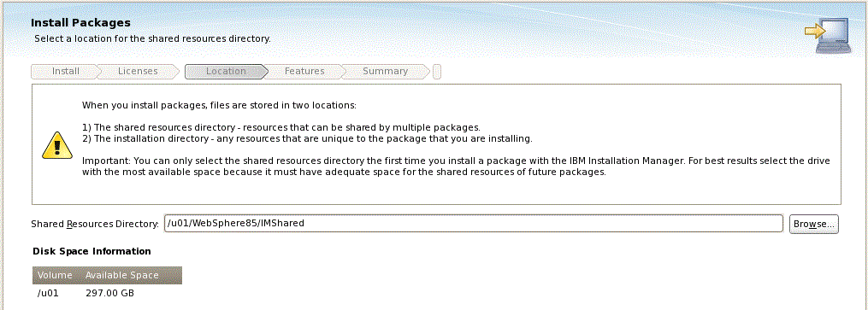Jump to the Features wizard step
The width and height of the screenshot is (868, 310).
click(x=304, y=71)
